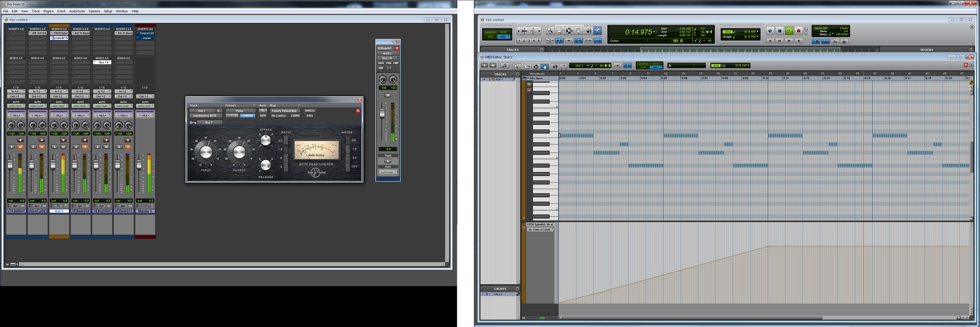Screen dimensions: 980x327
Task: Select the Inst 1 track name in mixer
Action: 59,211
